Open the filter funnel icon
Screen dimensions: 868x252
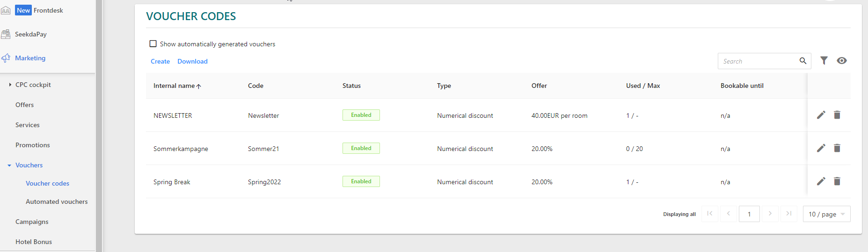[x=824, y=61]
